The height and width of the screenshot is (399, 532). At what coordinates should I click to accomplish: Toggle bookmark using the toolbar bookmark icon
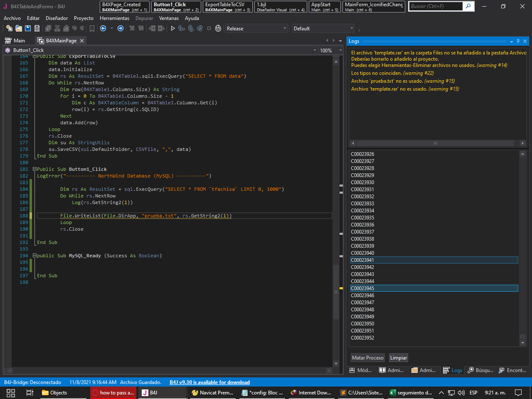tap(92, 28)
